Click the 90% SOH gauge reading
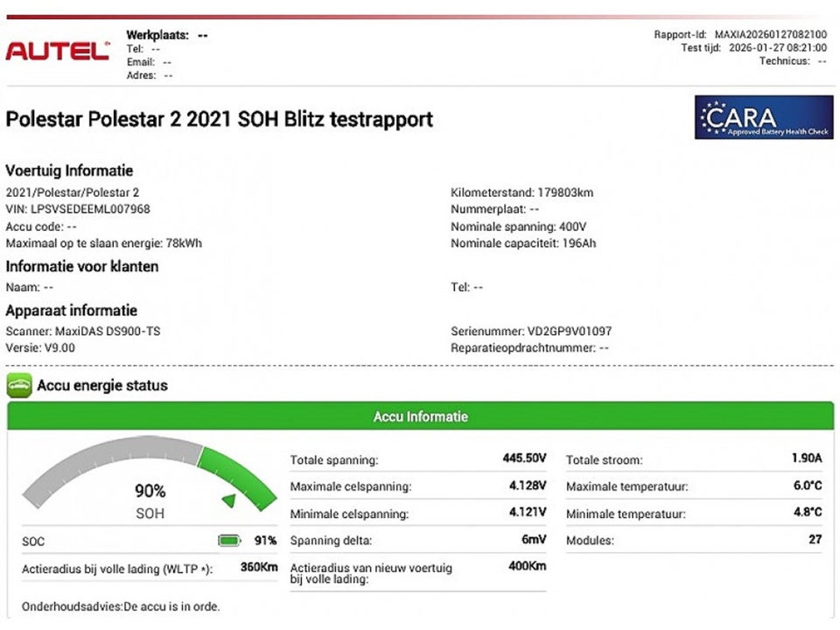Image resolution: width=840 pixels, height=630 pixels. click(x=150, y=492)
